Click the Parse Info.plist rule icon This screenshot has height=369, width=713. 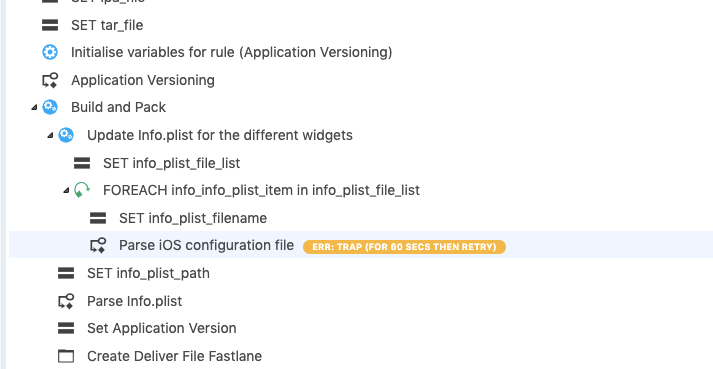(66, 301)
